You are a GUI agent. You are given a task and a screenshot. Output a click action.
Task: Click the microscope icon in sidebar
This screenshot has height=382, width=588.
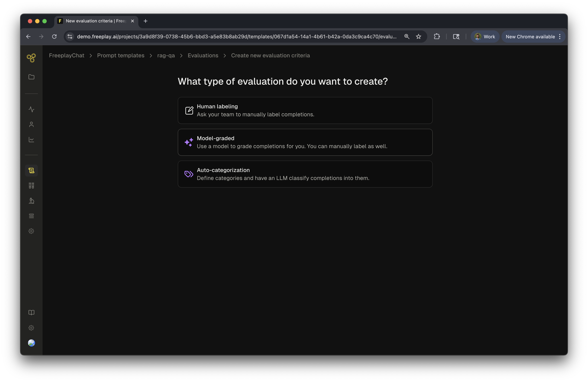(x=31, y=201)
